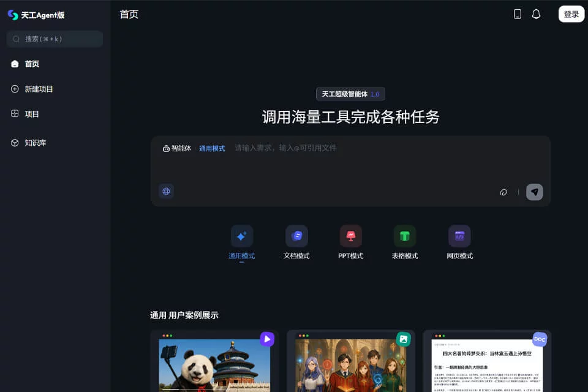Viewport: 588px width, 392px height.
Task: Click the plus circle icon beside 新建项目
Action: pyautogui.click(x=15, y=89)
